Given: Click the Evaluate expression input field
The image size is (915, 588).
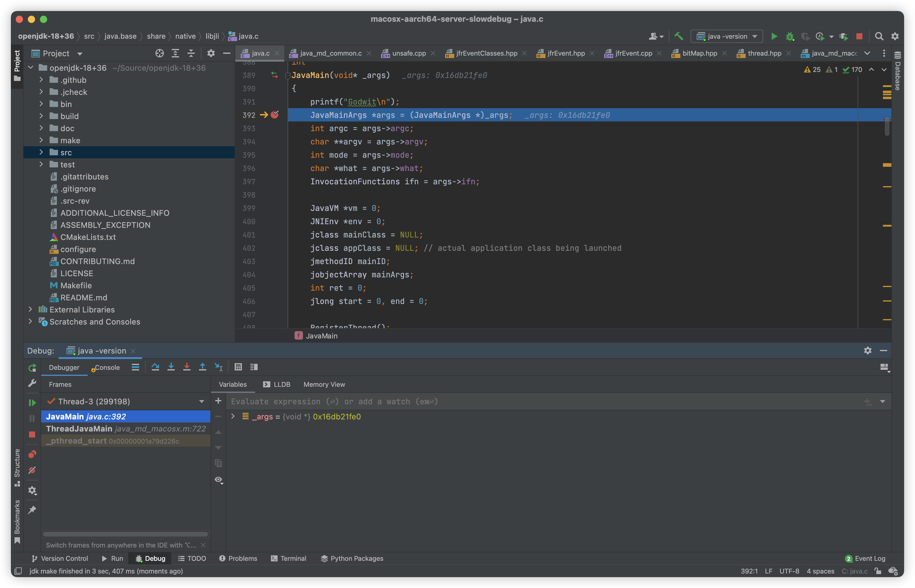Looking at the screenshot, I should (x=535, y=402).
